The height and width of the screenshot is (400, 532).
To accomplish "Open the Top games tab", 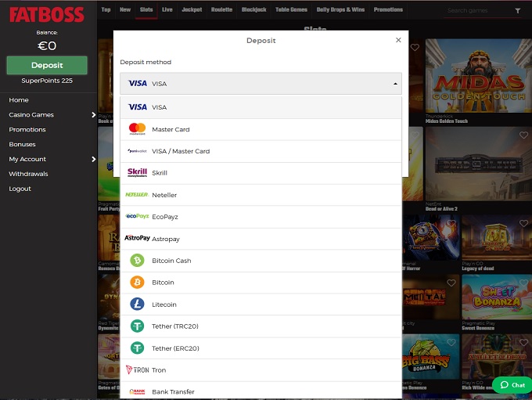I will (x=106, y=9).
